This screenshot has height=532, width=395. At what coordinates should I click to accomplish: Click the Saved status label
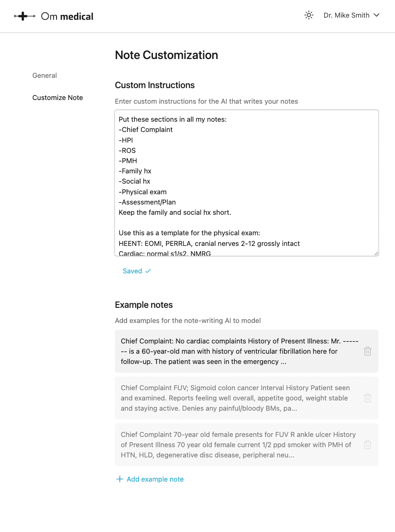(x=132, y=271)
